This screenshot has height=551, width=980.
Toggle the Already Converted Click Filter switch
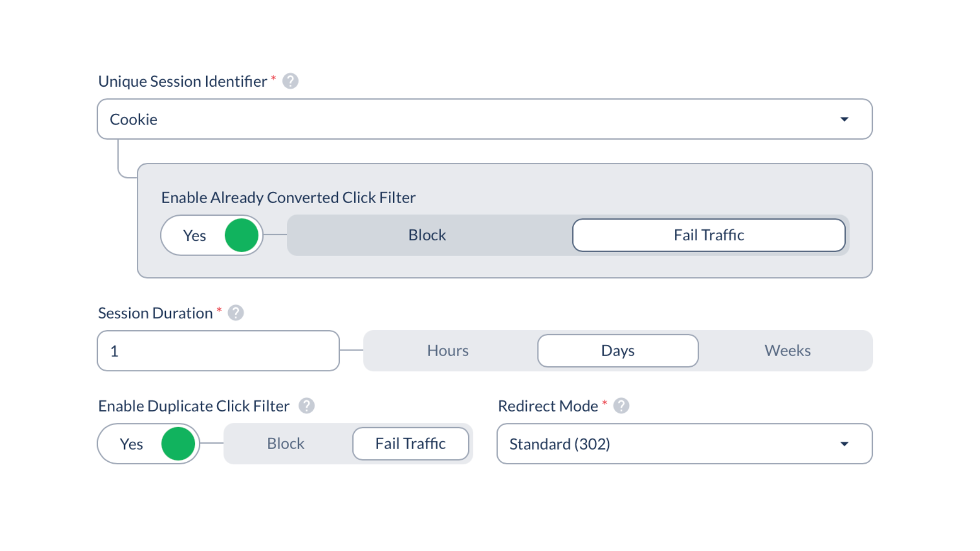[x=212, y=235]
